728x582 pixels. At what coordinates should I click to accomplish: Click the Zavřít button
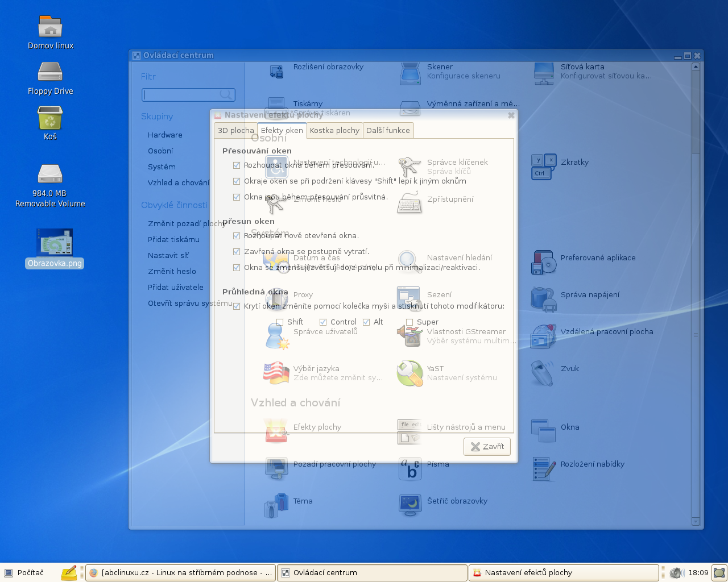tap(487, 447)
